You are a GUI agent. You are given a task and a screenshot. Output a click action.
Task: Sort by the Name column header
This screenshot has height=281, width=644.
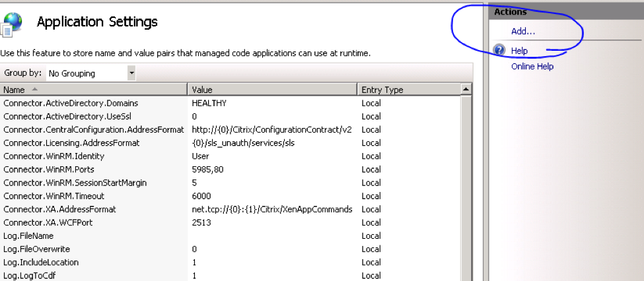point(92,90)
